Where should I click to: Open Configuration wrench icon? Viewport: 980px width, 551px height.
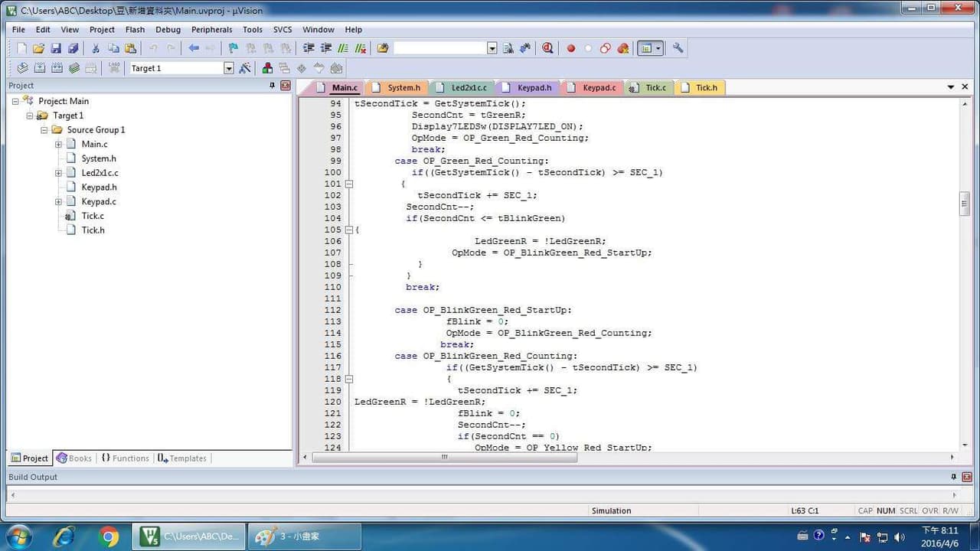[x=678, y=48]
